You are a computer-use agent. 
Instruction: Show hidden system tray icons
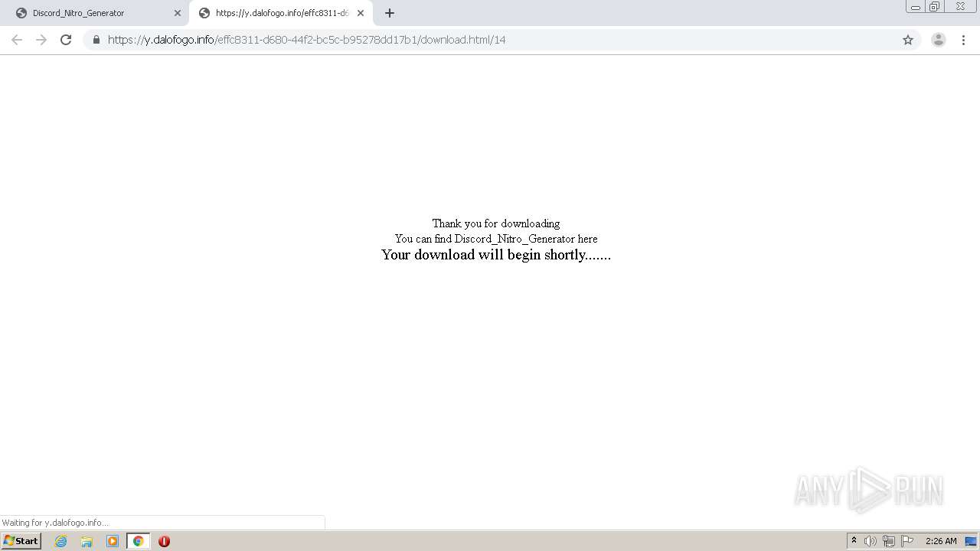click(854, 541)
